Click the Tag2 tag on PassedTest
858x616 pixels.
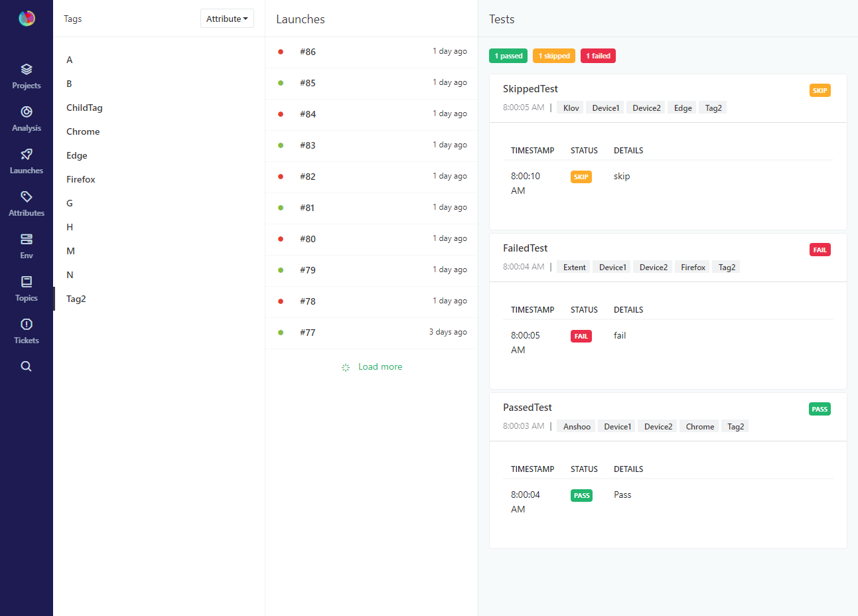(735, 426)
